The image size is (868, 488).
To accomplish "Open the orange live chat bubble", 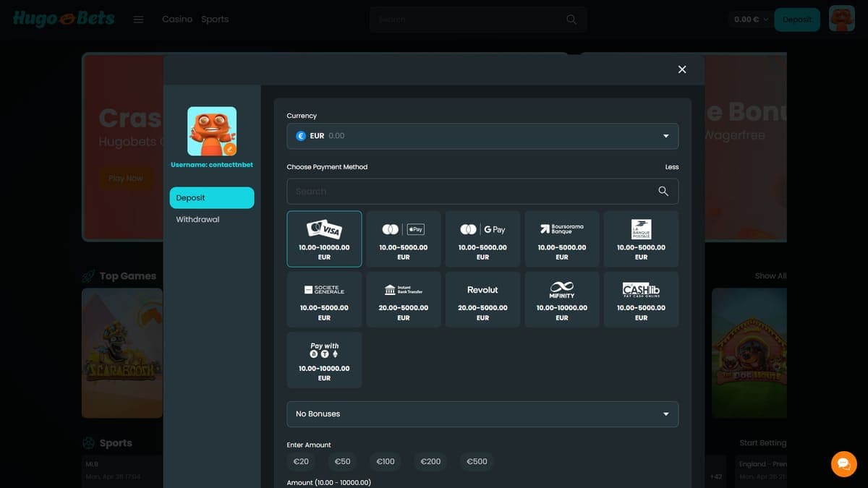I will click(x=843, y=463).
